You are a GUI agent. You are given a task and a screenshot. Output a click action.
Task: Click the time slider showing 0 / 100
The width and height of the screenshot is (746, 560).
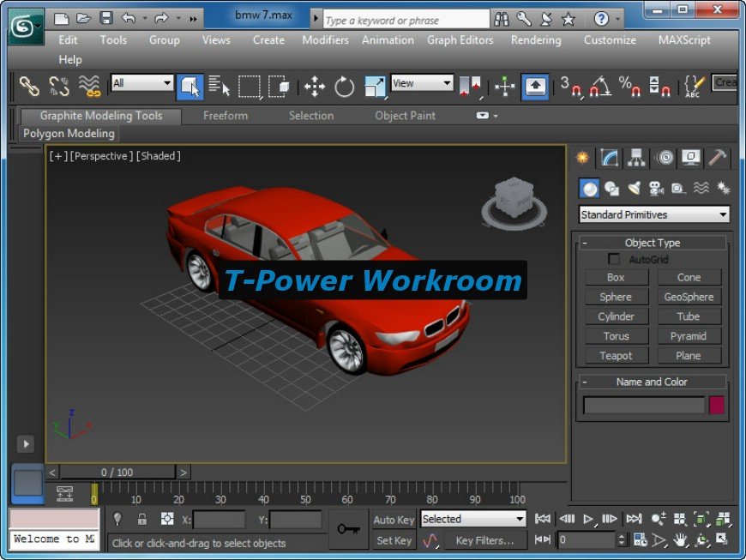point(117,472)
